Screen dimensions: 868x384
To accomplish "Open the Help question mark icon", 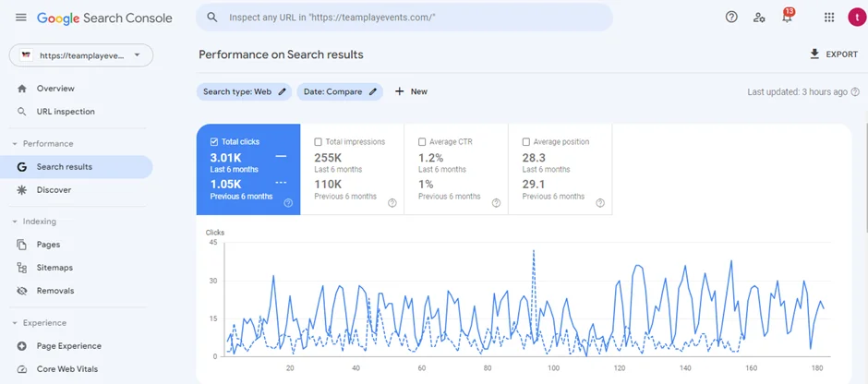I will coord(731,18).
